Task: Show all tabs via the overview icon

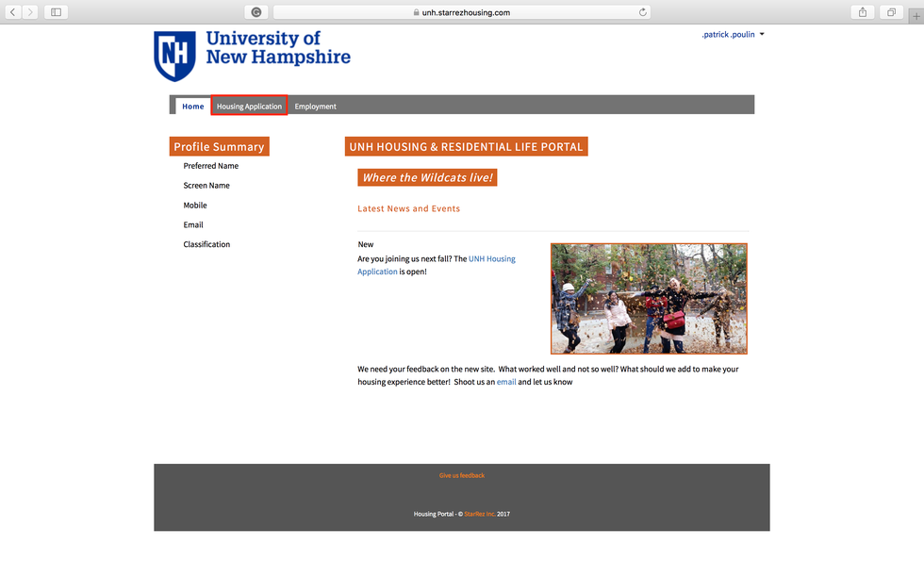Action: pyautogui.click(x=891, y=11)
